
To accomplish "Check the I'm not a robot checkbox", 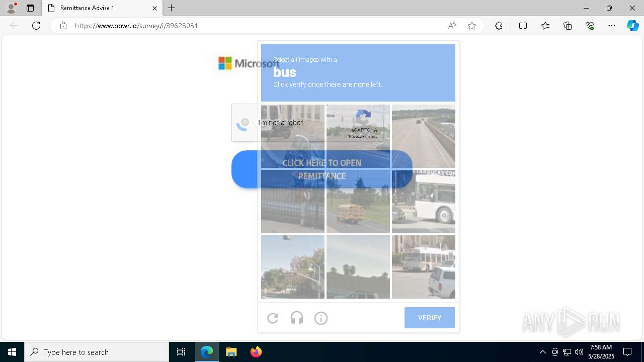I will [x=245, y=123].
